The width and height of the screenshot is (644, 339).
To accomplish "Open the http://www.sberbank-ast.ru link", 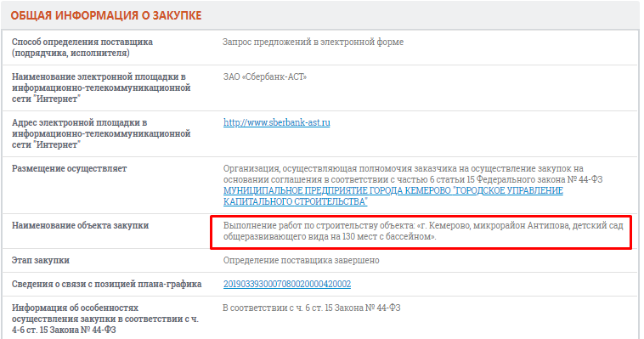I will click(x=276, y=122).
